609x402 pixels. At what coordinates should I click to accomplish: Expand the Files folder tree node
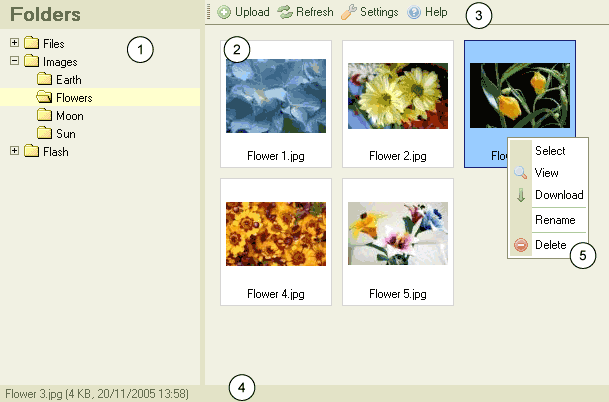point(14,43)
